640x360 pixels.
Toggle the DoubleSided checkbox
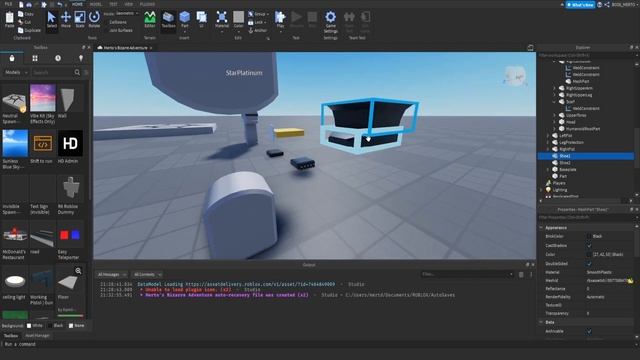[x=589, y=263]
